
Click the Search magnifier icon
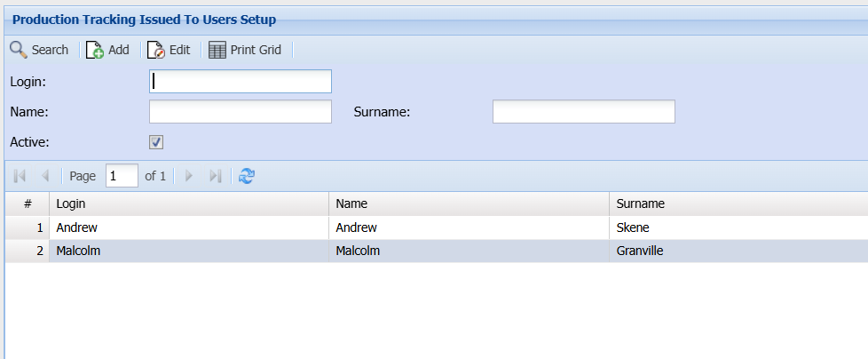tap(19, 50)
